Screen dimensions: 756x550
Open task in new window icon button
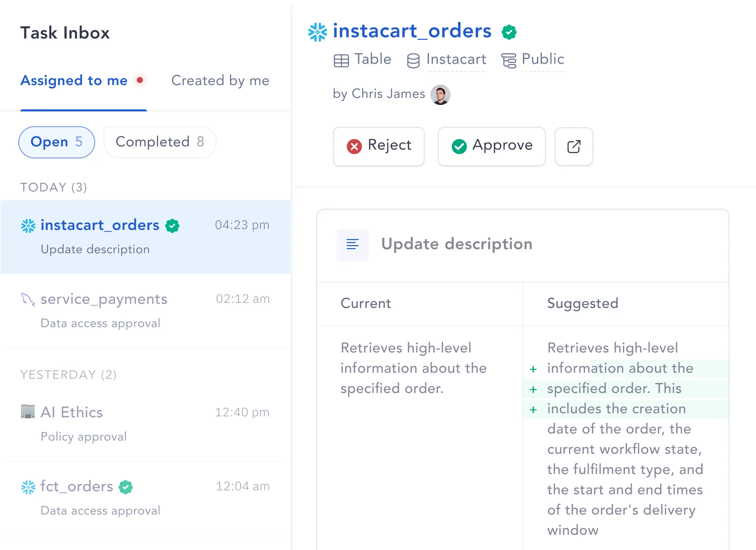574,146
